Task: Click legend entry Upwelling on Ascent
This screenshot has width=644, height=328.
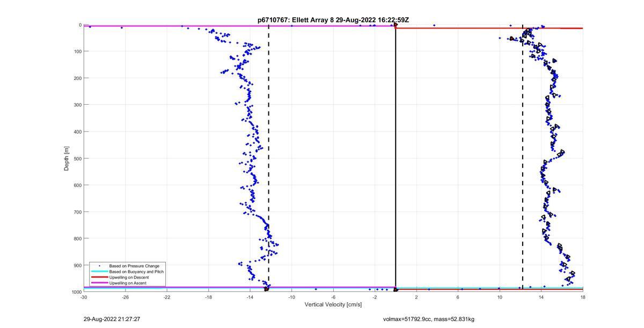Action: pyautogui.click(x=128, y=283)
